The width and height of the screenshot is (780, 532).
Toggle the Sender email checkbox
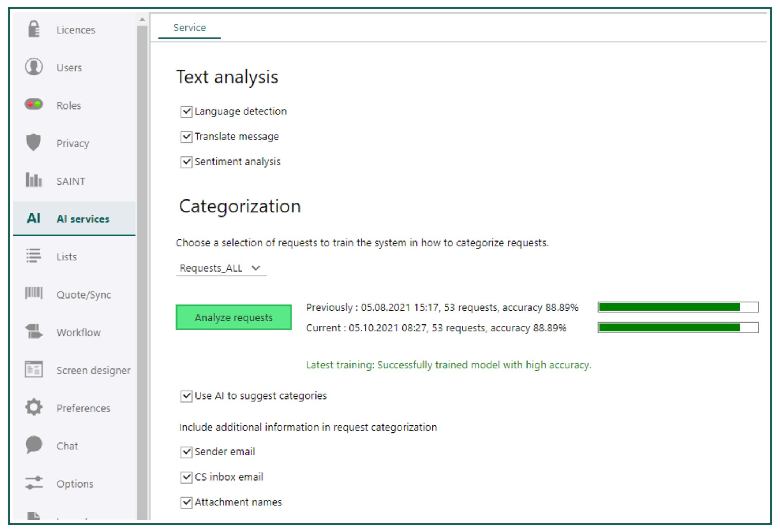click(x=186, y=452)
